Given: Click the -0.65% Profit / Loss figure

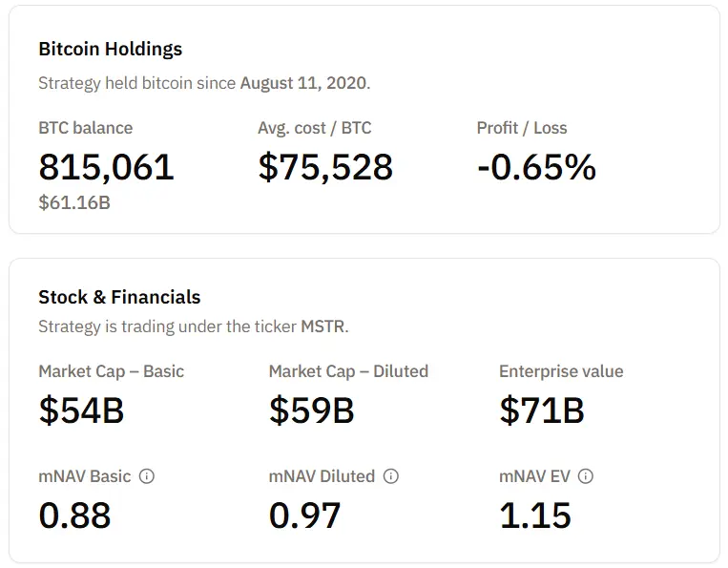Looking at the screenshot, I should (536, 168).
